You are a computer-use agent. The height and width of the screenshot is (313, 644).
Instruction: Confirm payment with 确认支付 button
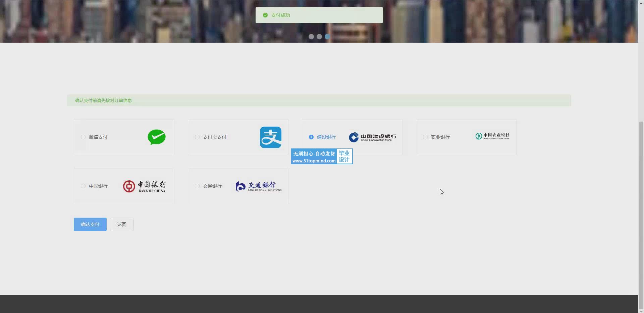[90, 224]
